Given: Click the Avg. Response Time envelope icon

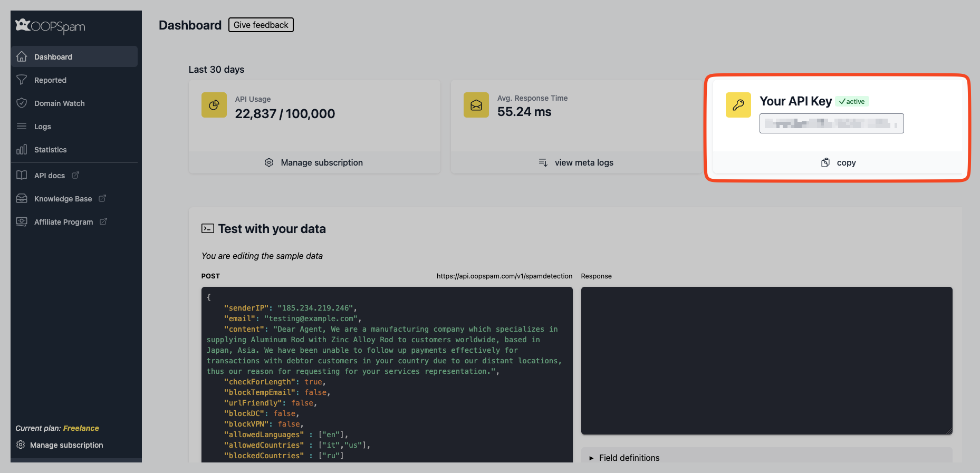Looking at the screenshot, I should click(476, 105).
